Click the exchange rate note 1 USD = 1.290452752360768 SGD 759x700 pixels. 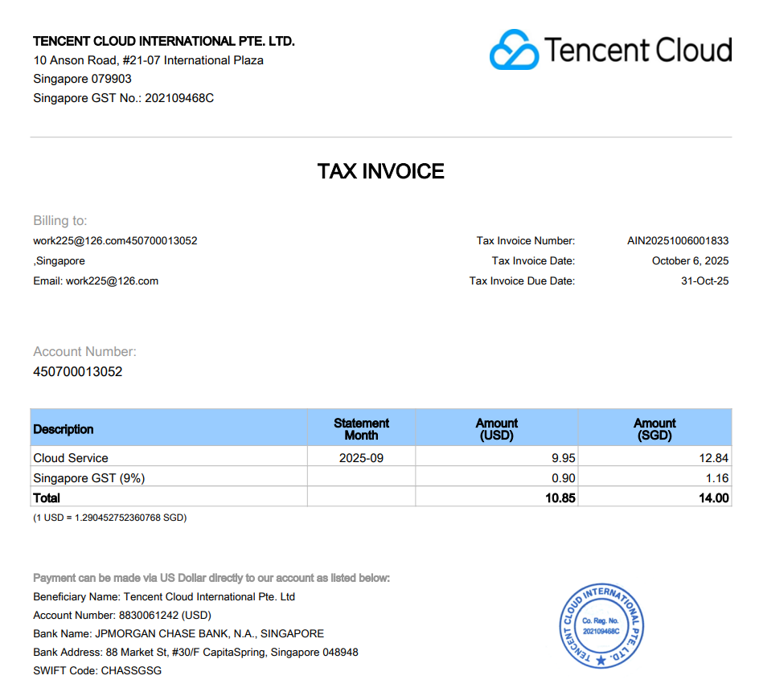click(110, 518)
